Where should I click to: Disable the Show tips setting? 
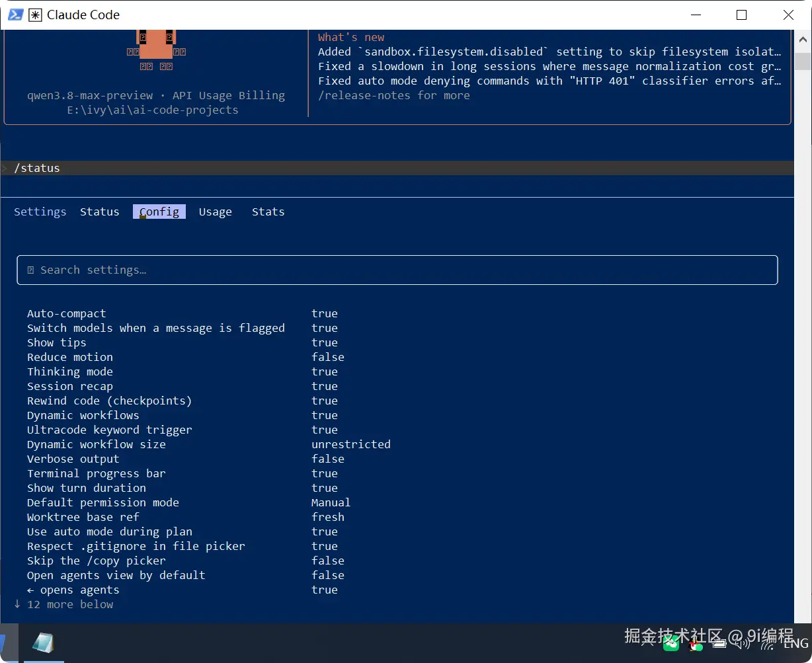pyautogui.click(x=183, y=342)
